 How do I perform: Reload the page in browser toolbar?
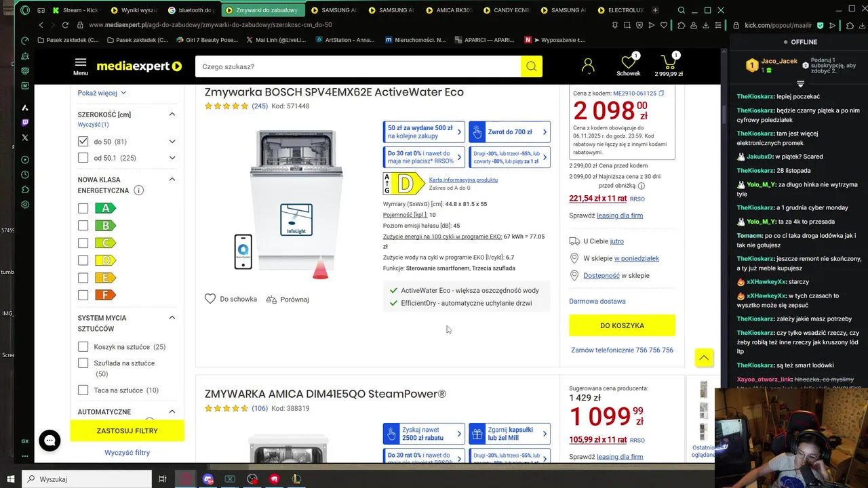(65, 25)
